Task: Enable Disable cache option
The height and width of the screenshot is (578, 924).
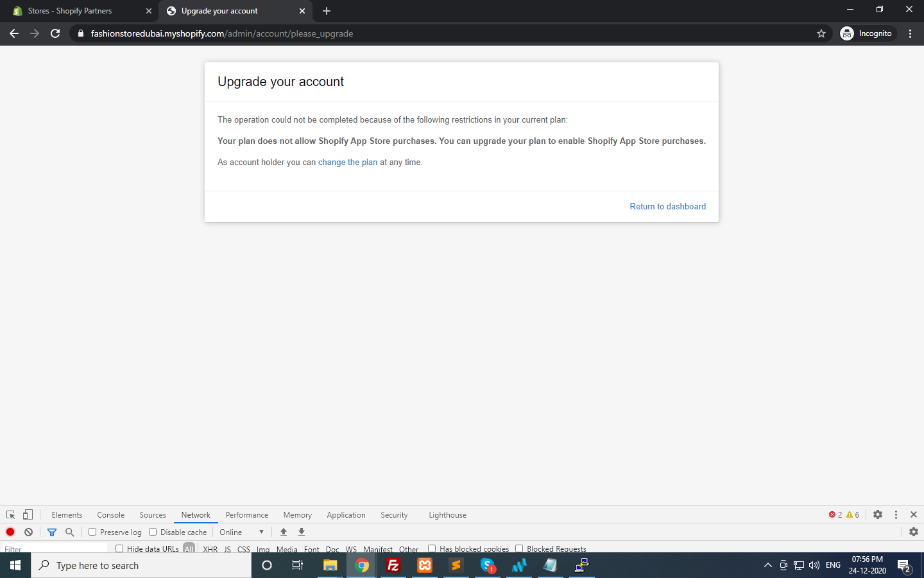Action: (x=152, y=532)
